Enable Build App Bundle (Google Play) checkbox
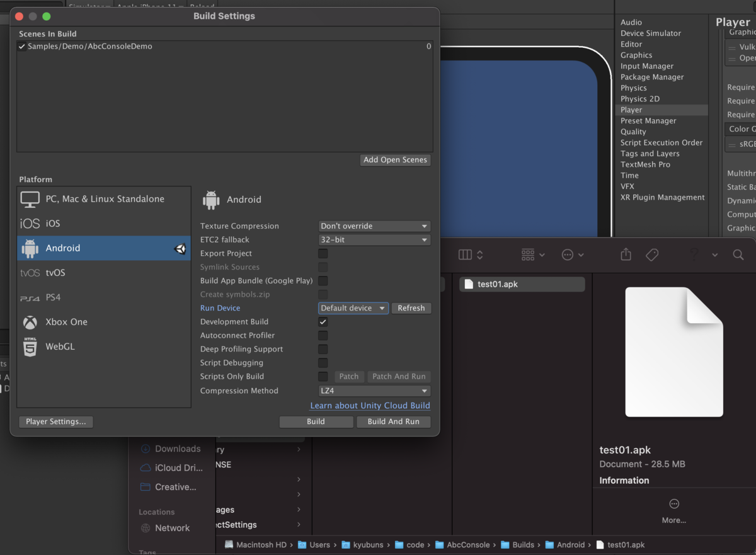Viewport: 756px width, 555px height. [x=323, y=281]
